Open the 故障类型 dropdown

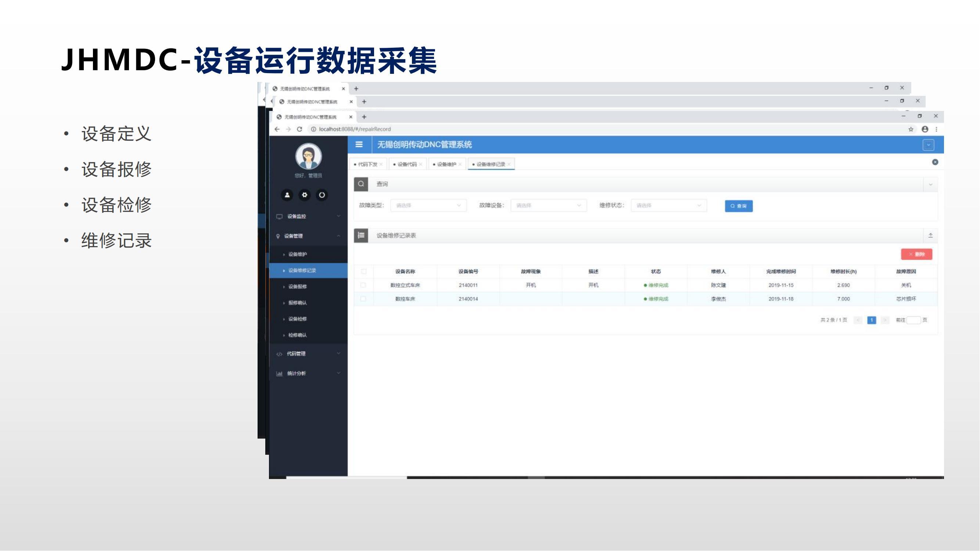tap(428, 206)
